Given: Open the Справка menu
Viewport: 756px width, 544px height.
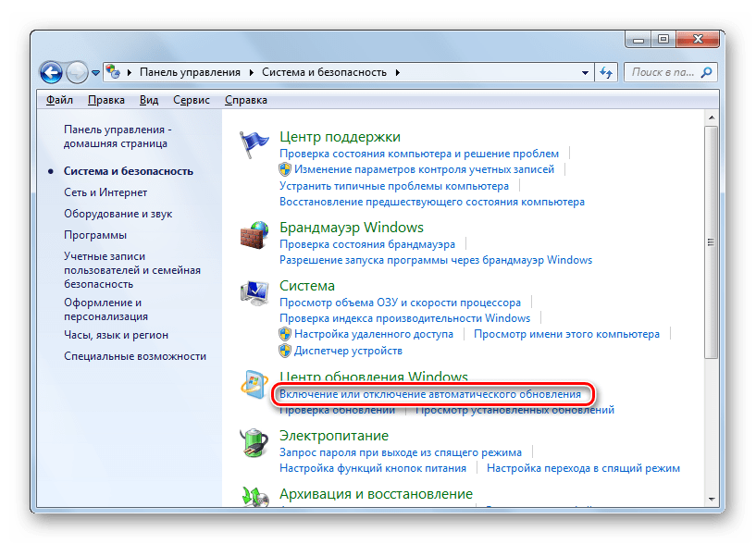Looking at the screenshot, I should 246,100.
